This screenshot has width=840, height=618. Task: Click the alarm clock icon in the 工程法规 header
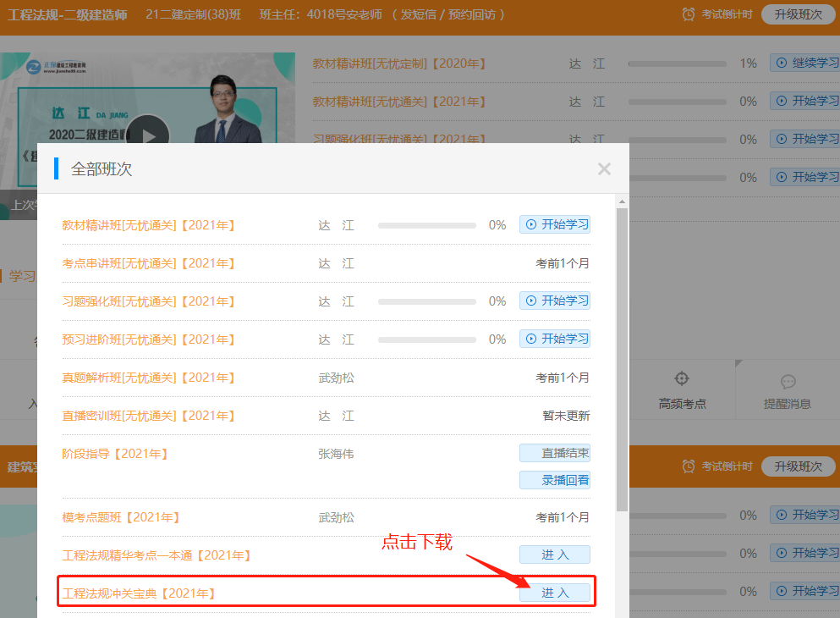coord(689,14)
